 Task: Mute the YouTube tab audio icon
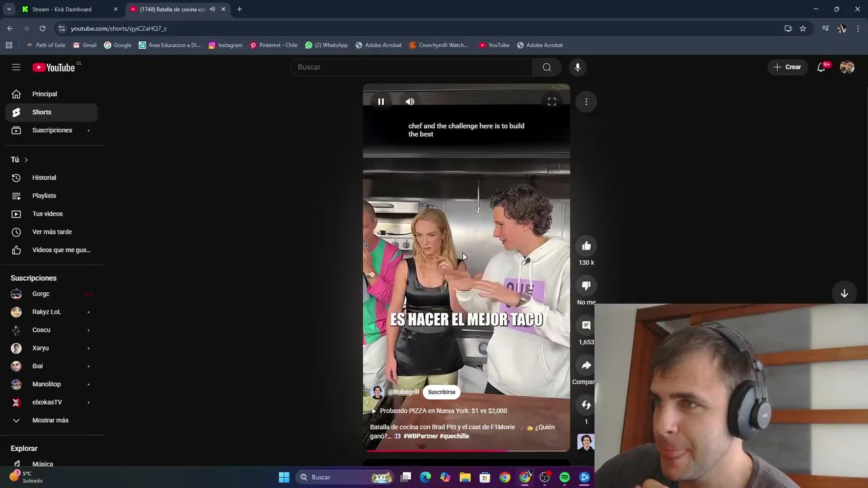click(x=212, y=9)
